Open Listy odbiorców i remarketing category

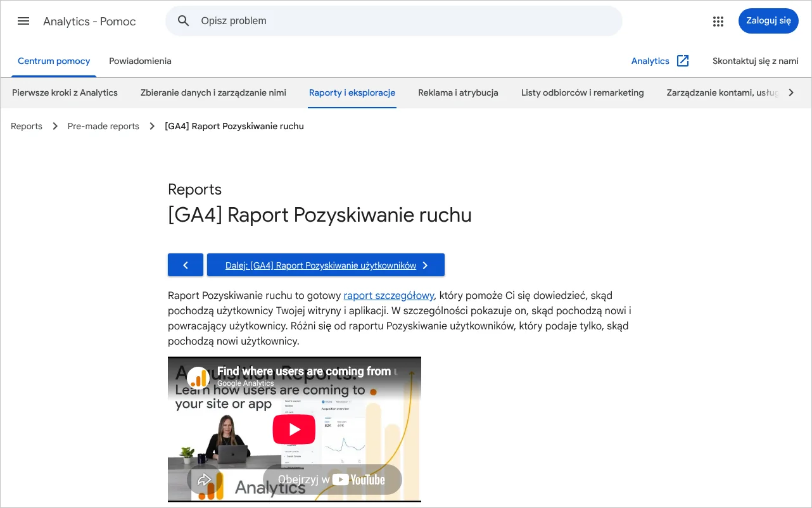(582, 92)
